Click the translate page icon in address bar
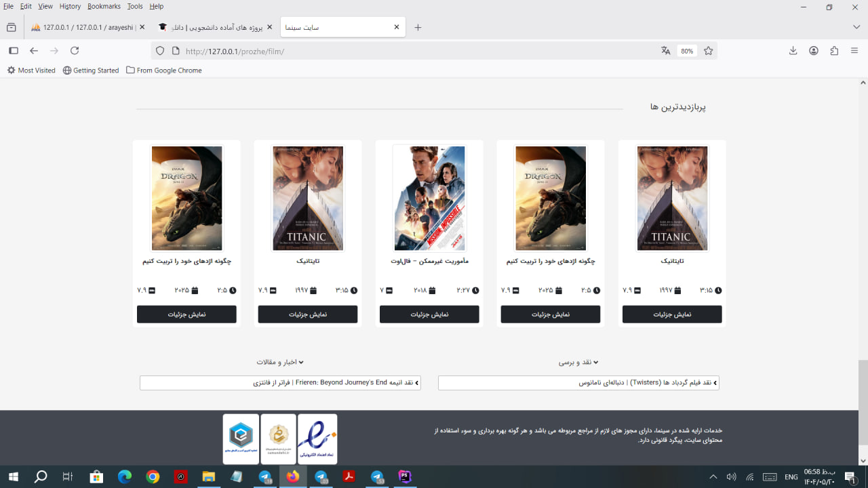 666,51
